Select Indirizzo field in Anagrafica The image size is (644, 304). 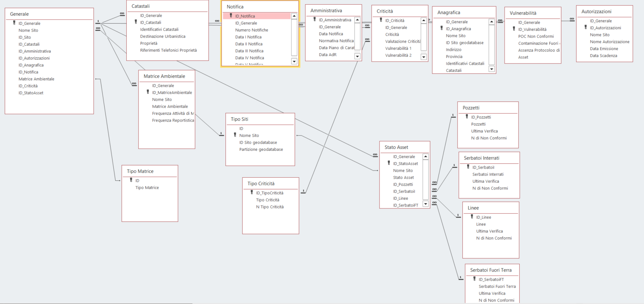pyautogui.click(x=453, y=50)
